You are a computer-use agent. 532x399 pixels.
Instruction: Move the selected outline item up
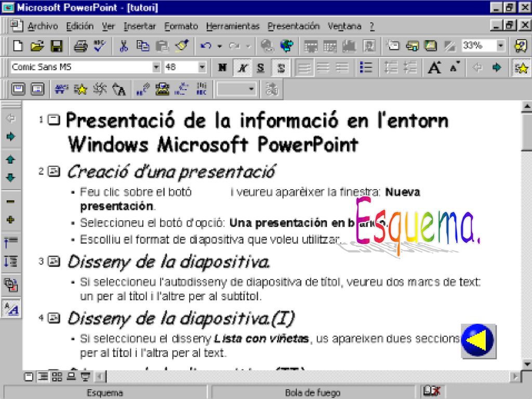[10, 159]
